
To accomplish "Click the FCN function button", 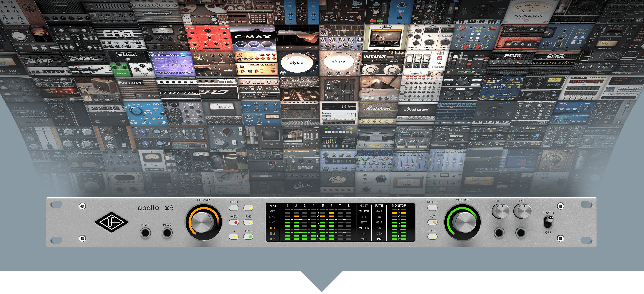I will point(432,237).
